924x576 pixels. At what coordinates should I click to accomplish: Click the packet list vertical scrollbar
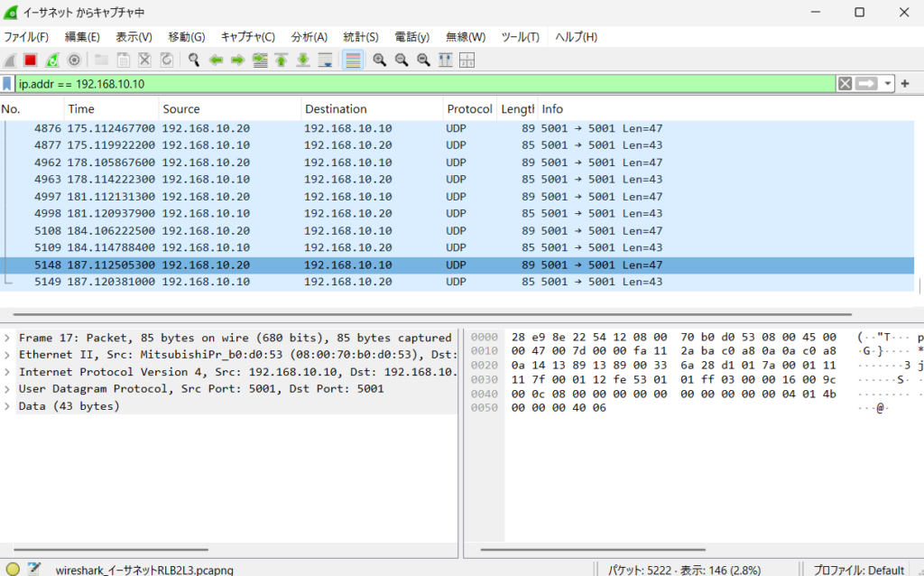click(919, 287)
